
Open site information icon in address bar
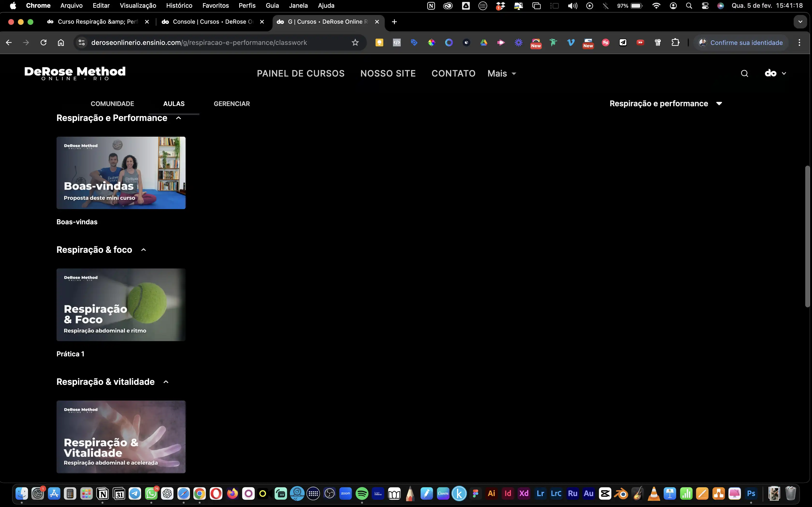click(x=81, y=42)
